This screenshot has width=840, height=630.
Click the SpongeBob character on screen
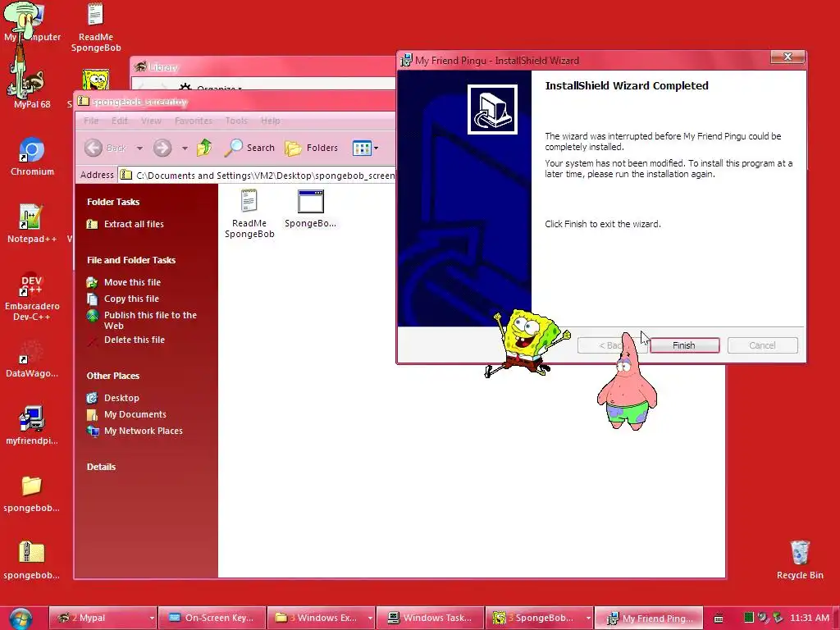pos(527,343)
